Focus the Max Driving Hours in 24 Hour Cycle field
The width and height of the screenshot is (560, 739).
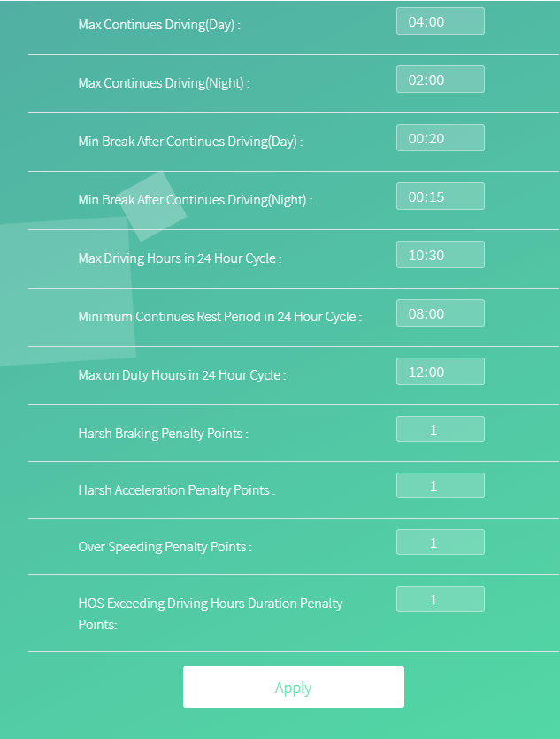point(440,255)
